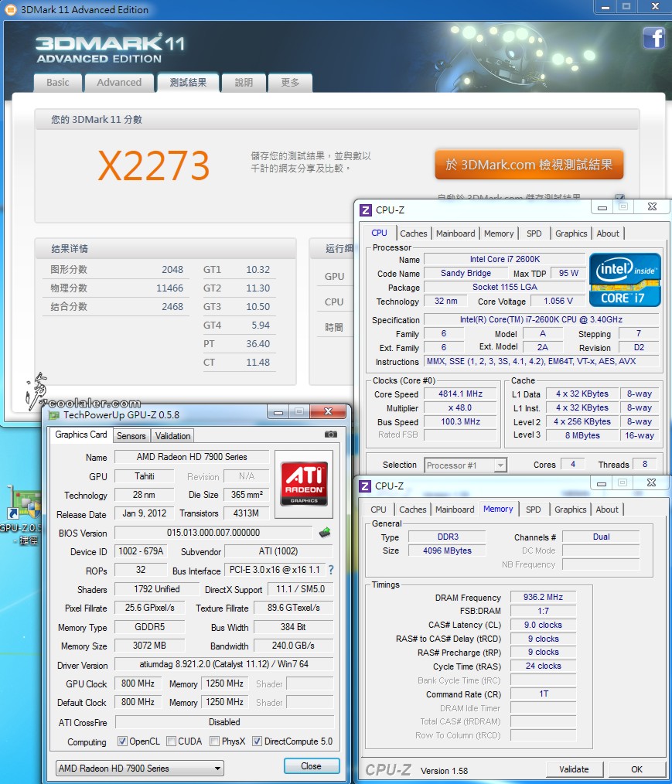Click the Cycle Time value 24 clocks
Image resolution: width=672 pixels, height=784 pixels.
point(543,666)
